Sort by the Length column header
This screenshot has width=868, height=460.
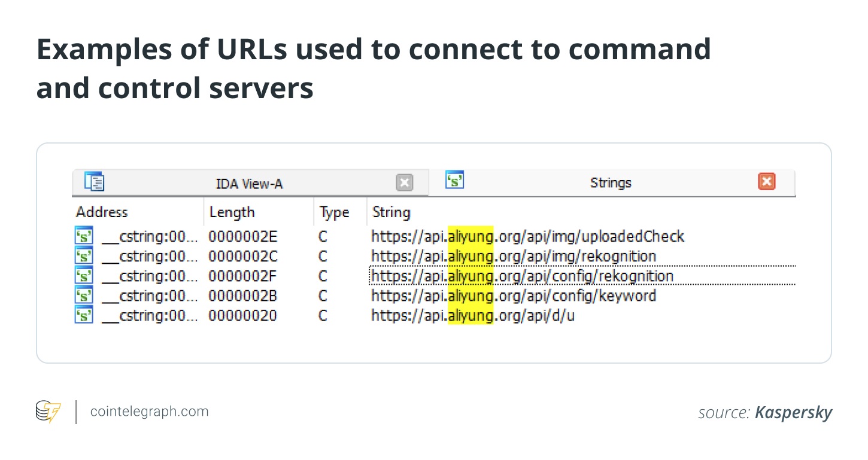(x=232, y=212)
